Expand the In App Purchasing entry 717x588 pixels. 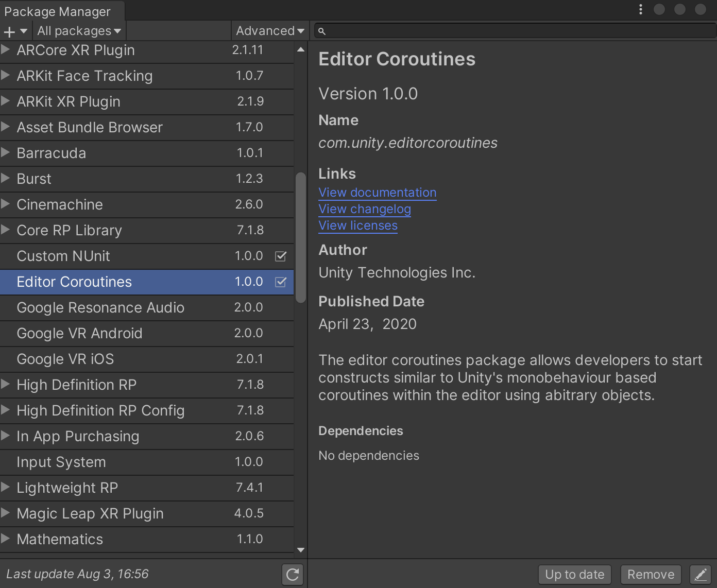point(6,436)
